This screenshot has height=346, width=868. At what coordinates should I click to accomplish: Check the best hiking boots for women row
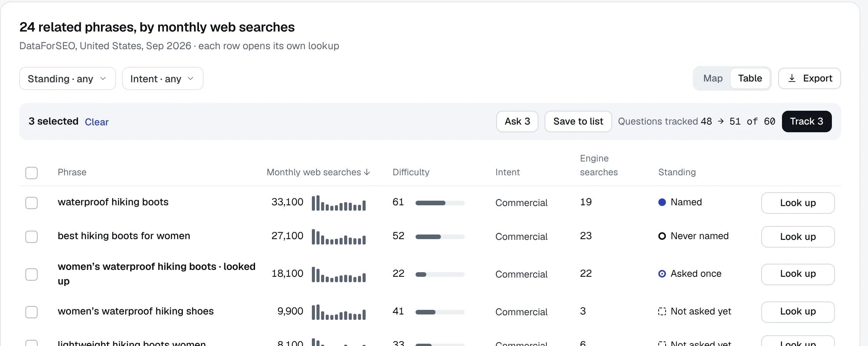(31, 237)
